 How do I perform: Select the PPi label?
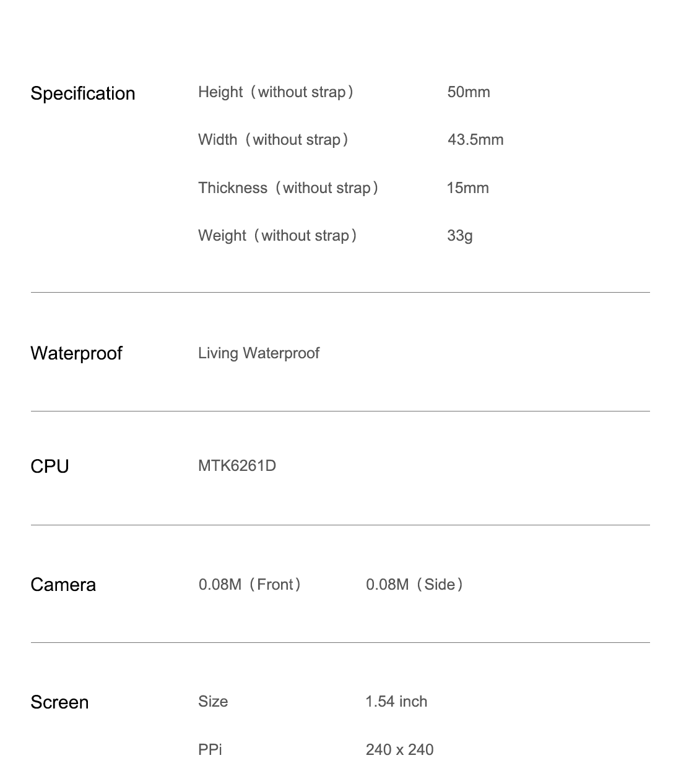click(210, 750)
